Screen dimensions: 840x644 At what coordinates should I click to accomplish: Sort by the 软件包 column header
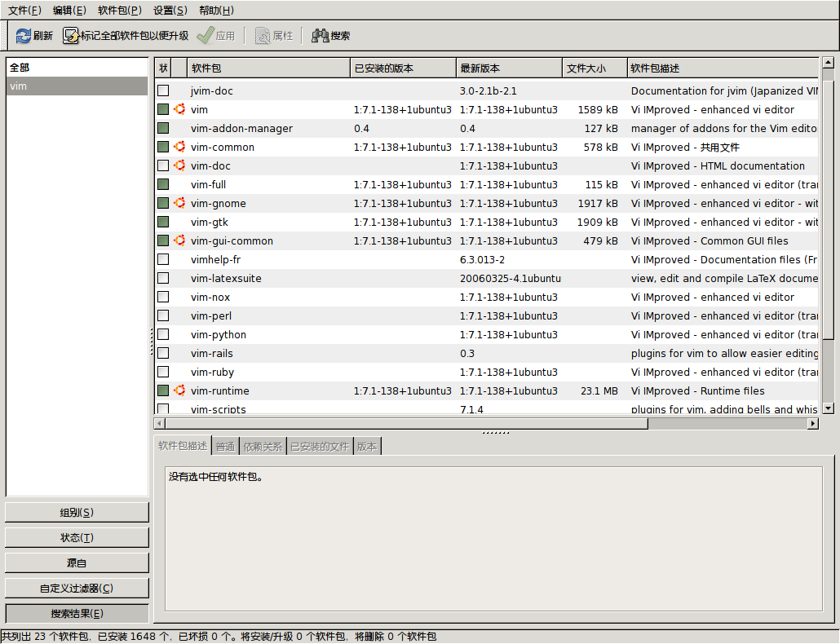pos(268,68)
